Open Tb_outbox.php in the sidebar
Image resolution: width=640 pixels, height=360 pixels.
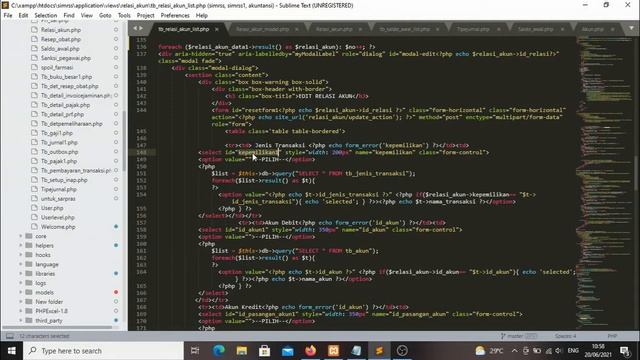coord(60,152)
